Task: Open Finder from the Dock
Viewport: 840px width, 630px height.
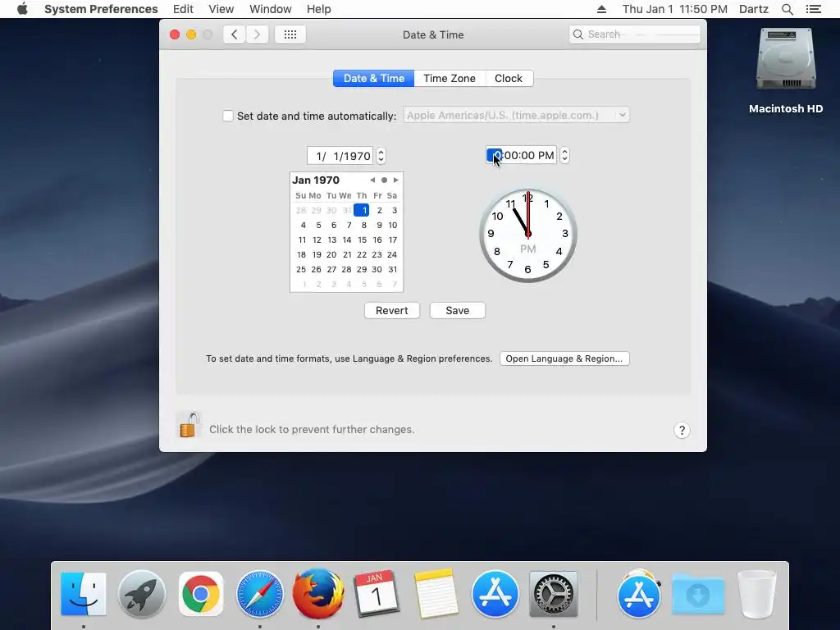Action: (83, 594)
